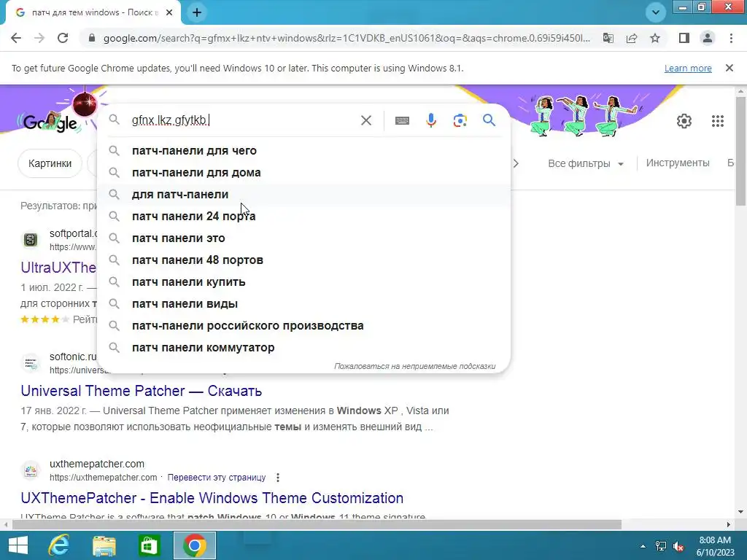The width and height of the screenshot is (747, 560).
Task: Click the browser back arrow
Action: [16, 38]
